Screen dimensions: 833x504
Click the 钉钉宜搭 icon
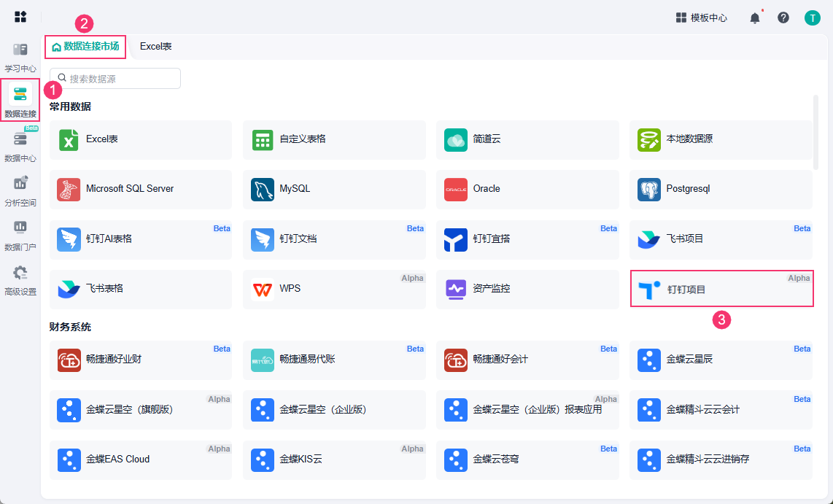click(456, 239)
